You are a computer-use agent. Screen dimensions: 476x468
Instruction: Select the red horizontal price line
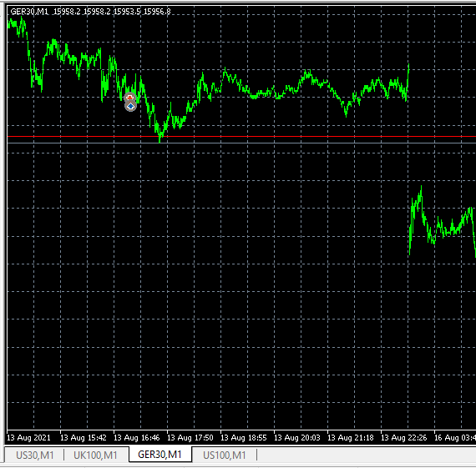click(x=241, y=137)
